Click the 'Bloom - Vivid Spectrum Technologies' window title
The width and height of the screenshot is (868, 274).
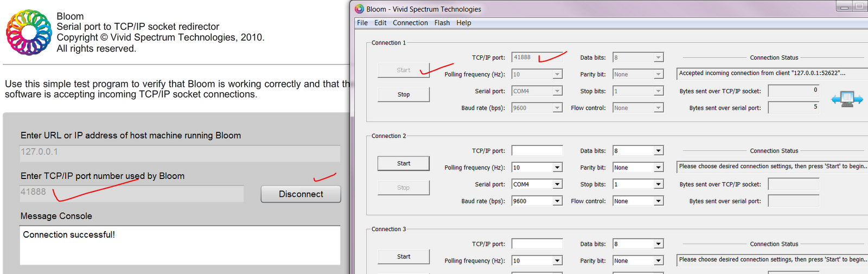pyautogui.click(x=424, y=9)
